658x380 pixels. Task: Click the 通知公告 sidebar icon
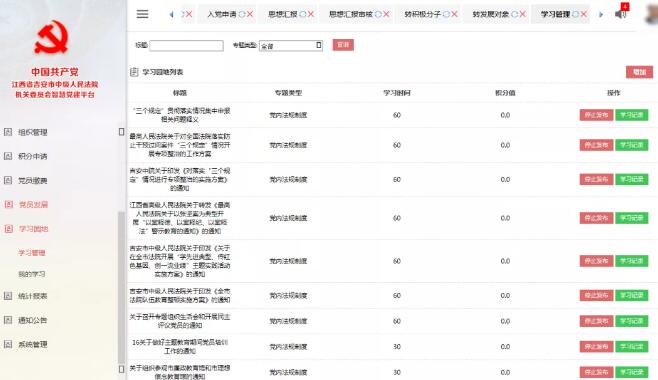tap(8, 320)
